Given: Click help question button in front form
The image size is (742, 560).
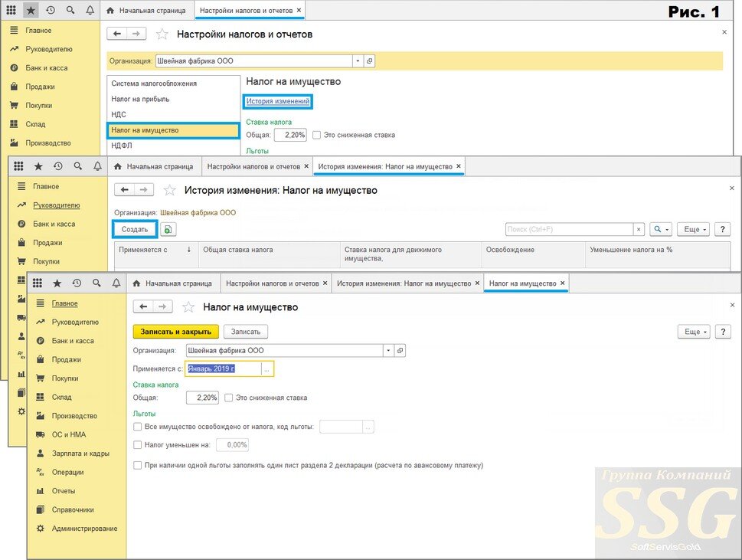Looking at the screenshot, I should point(723,332).
